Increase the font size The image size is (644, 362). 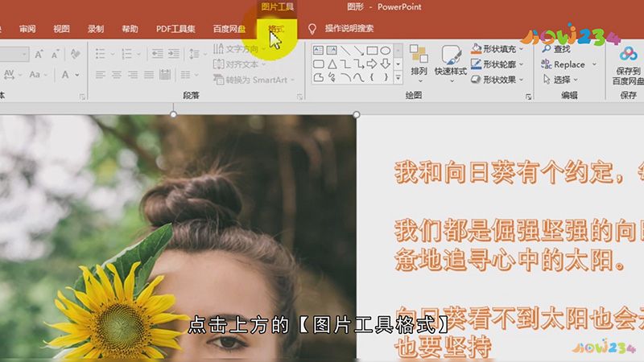point(39,54)
